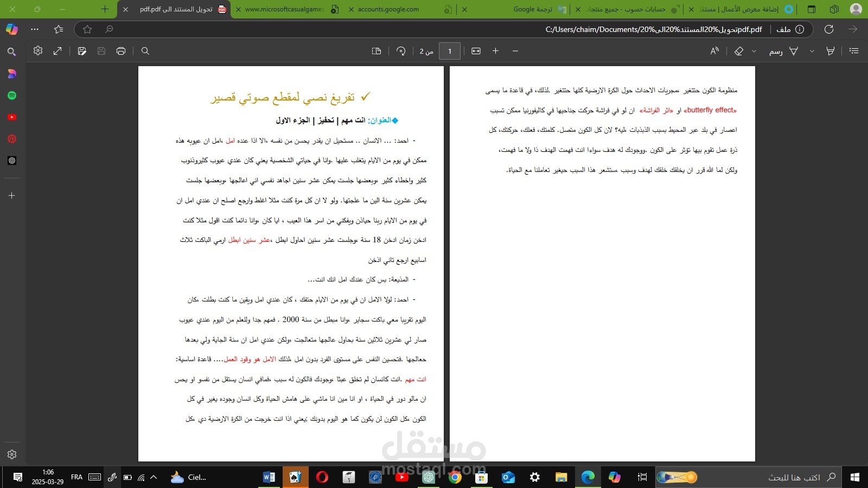Switch to accounts.google.com tab
The image size is (868, 488).
[x=400, y=9]
